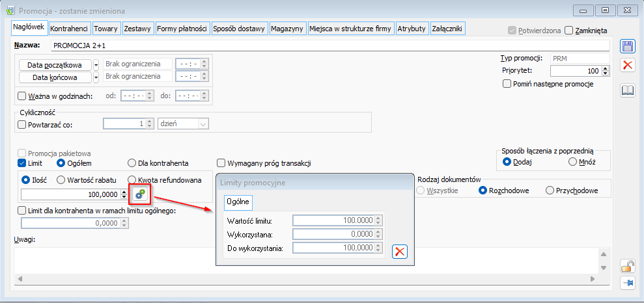644x303 pixels.
Task: Click the Data początkowa button
Action: pos(55,65)
